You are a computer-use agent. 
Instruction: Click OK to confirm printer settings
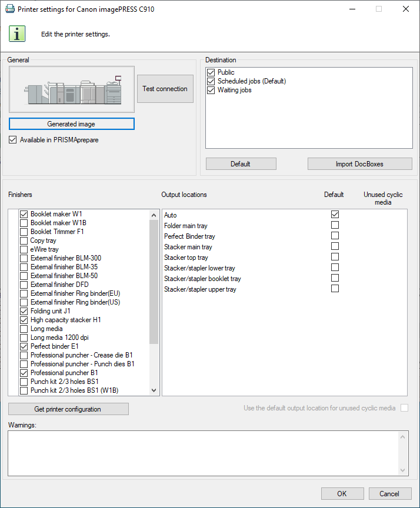click(342, 494)
